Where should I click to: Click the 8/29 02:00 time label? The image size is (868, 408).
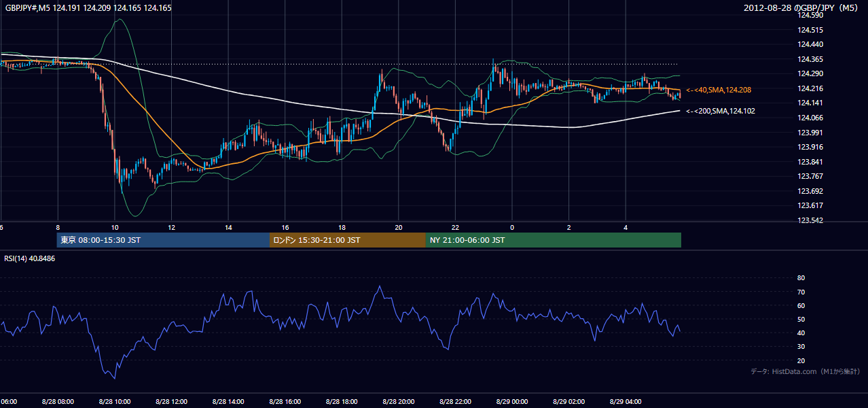(x=568, y=402)
